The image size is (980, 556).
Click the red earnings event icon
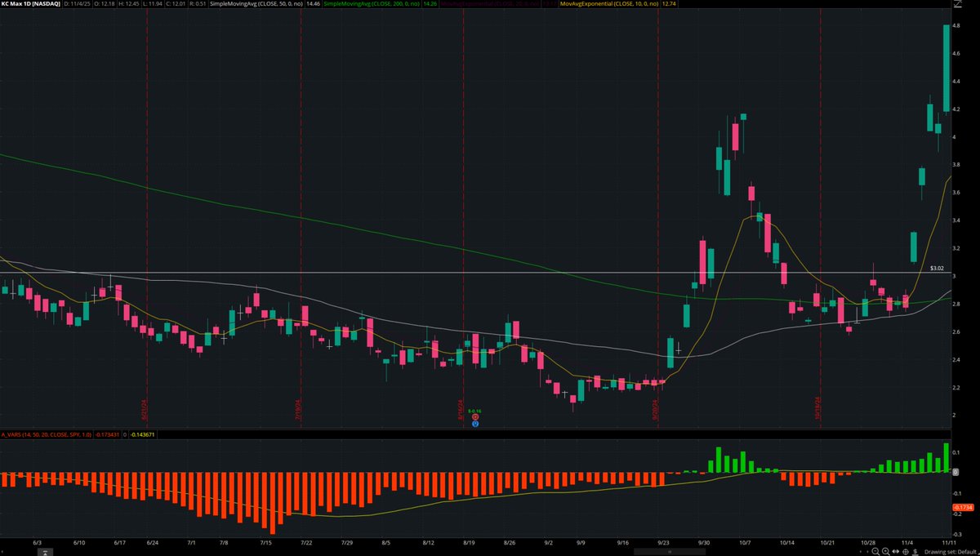pos(475,416)
